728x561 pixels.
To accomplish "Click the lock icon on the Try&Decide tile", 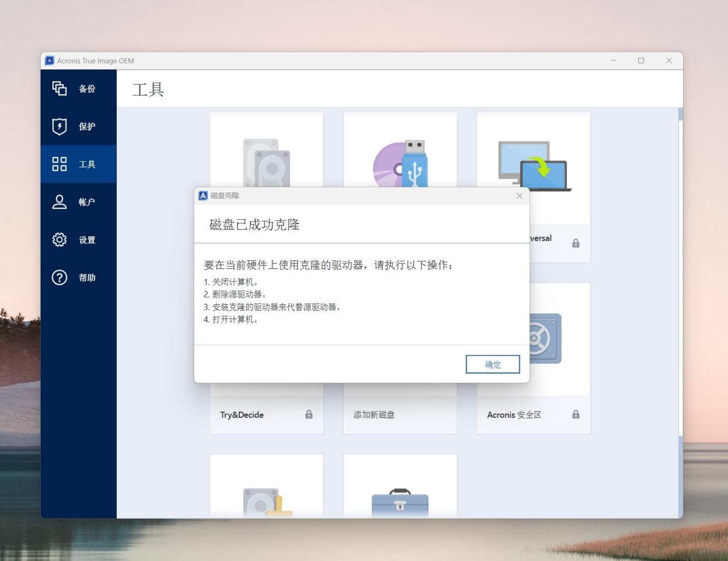I will click(x=309, y=414).
